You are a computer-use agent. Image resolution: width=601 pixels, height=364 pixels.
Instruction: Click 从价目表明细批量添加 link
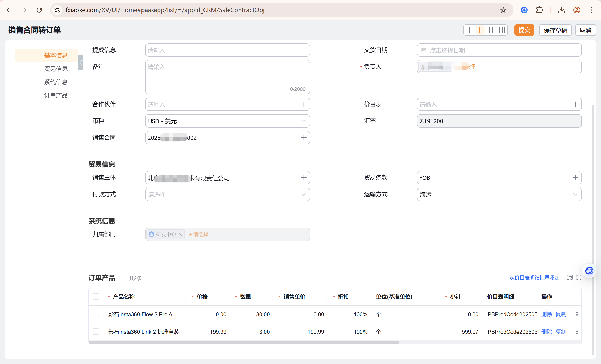click(534, 277)
